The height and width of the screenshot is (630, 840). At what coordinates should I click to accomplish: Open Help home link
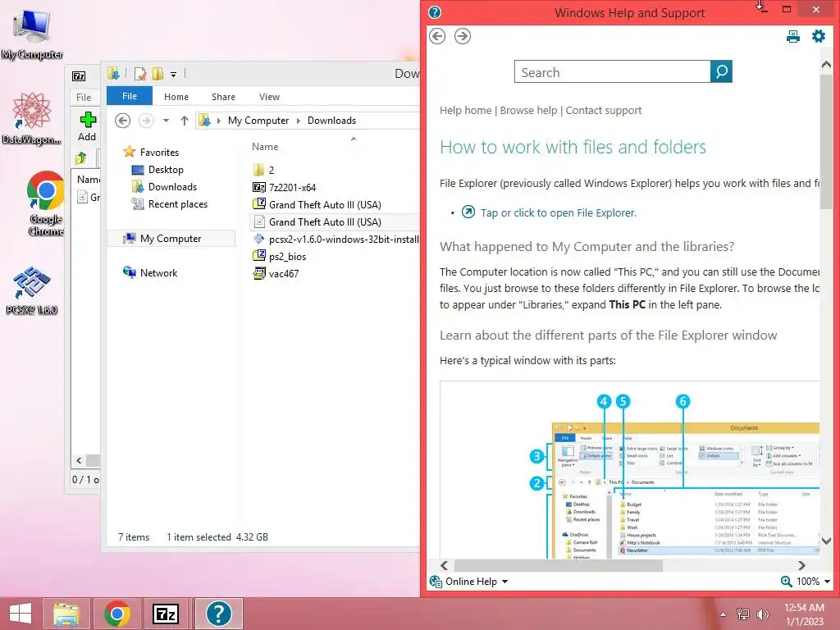pyautogui.click(x=466, y=111)
